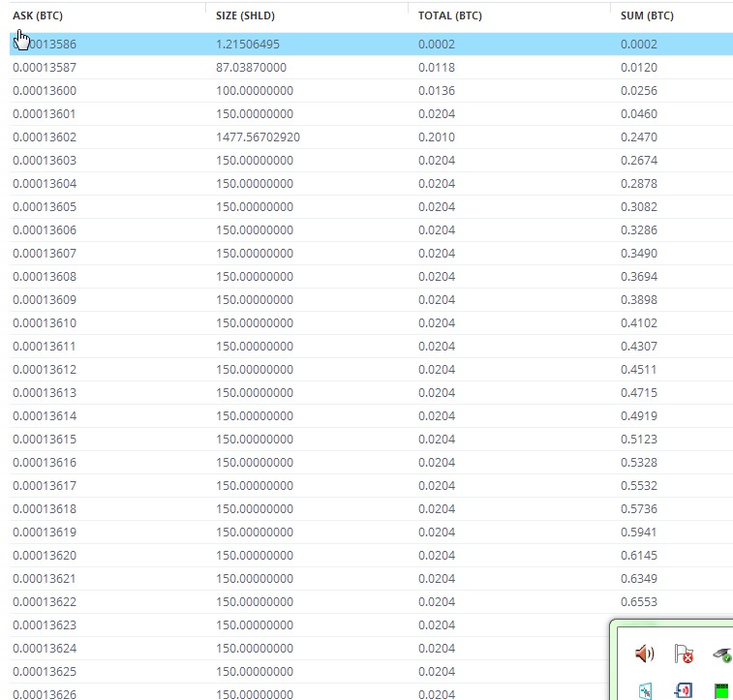This screenshot has width=733, height=700.
Task: Sort by the ASK (BTC) column header
Action: [38, 15]
